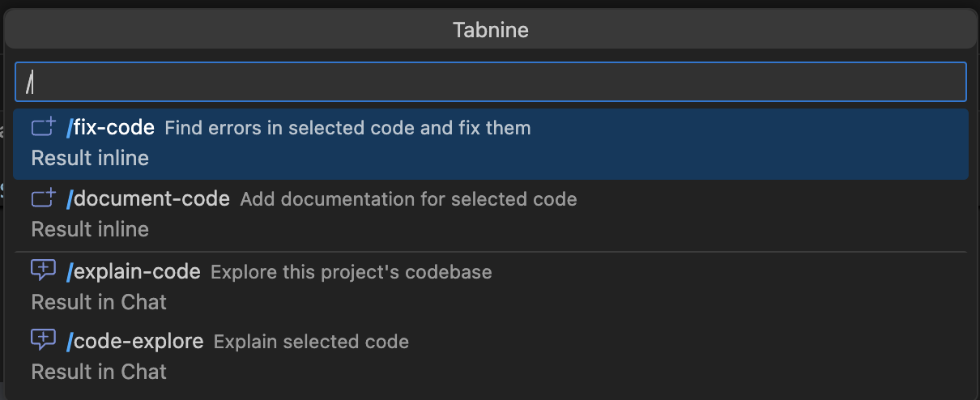
Task: Click "Result in Chat" under /code-explore
Action: [x=99, y=372]
